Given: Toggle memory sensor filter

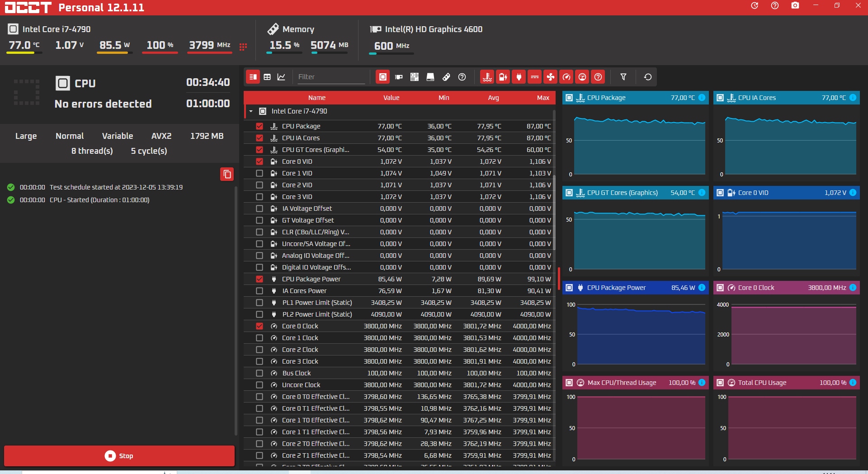Looking at the screenshot, I should pos(446,77).
